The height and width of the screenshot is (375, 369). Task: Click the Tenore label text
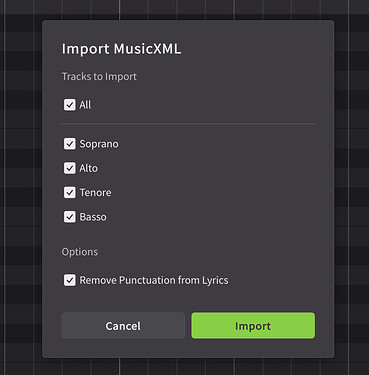pyautogui.click(x=95, y=192)
